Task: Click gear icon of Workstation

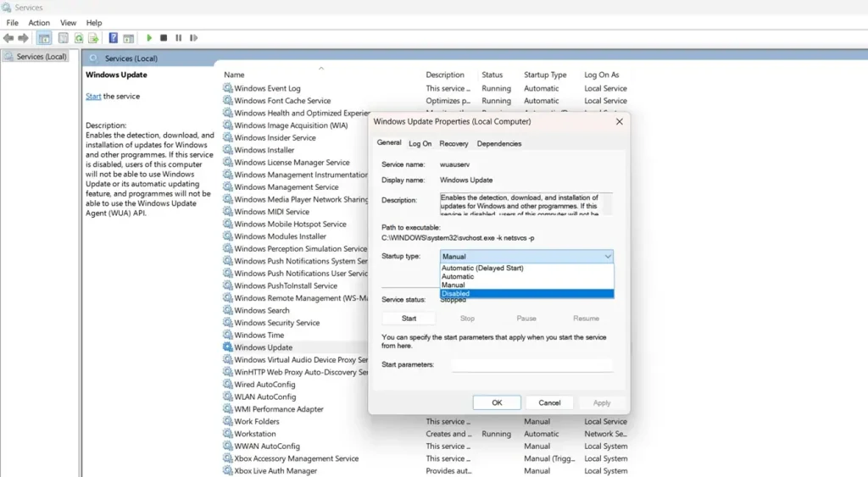Action: point(227,433)
